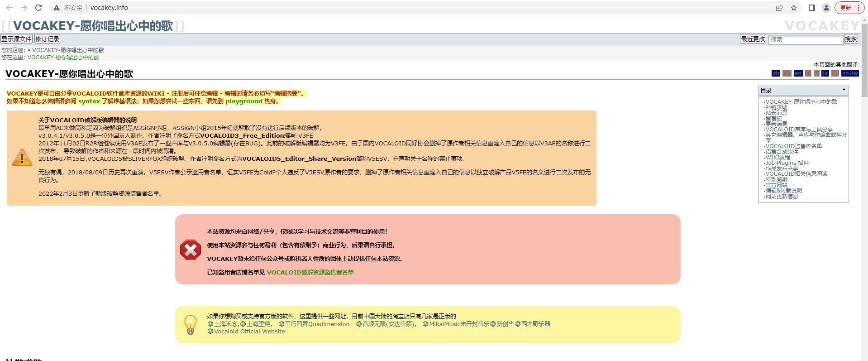Jump to 更新消息 in the contents
Screen dimensions: 868x361
(x=776, y=124)
